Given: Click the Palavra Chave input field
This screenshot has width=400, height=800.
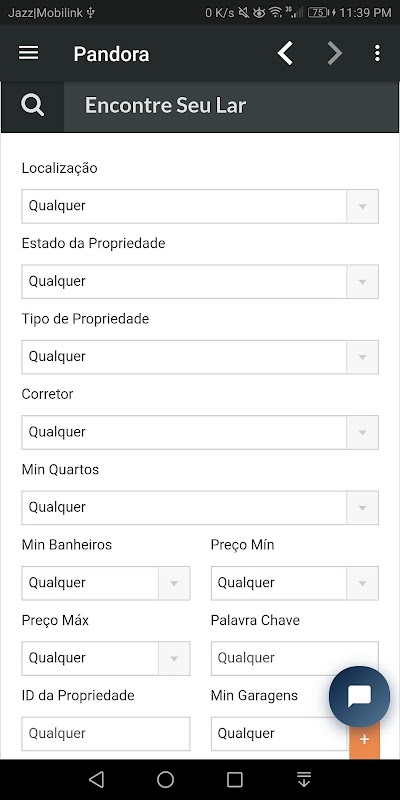Looking at the screenshot, I should pos(295,658).
